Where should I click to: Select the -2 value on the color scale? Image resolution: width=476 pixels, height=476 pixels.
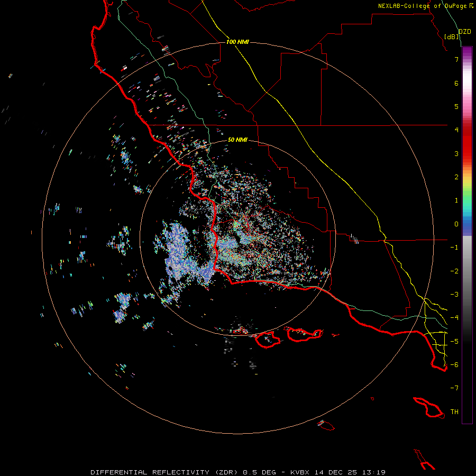[454, 271]
